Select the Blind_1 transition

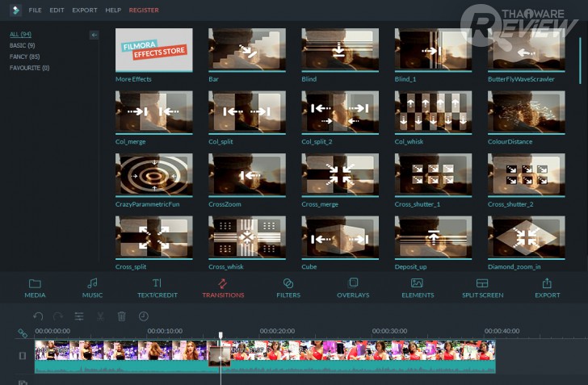[x=433, y=50]
